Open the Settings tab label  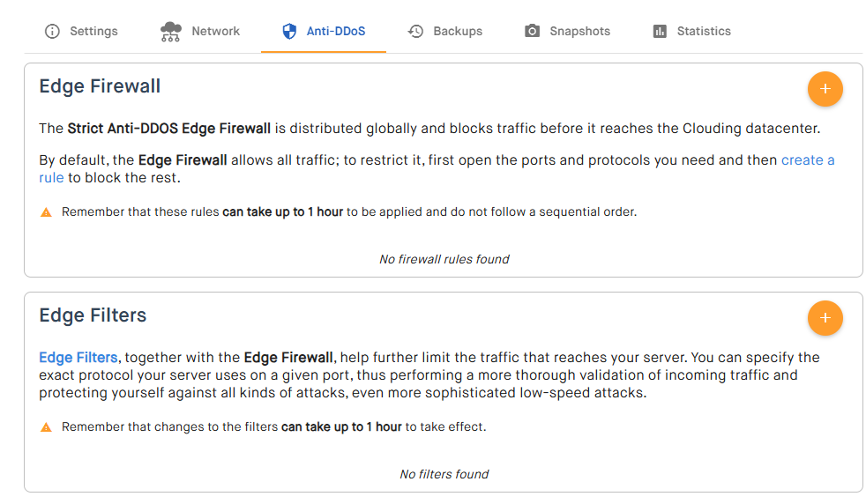tap(93, 31)
